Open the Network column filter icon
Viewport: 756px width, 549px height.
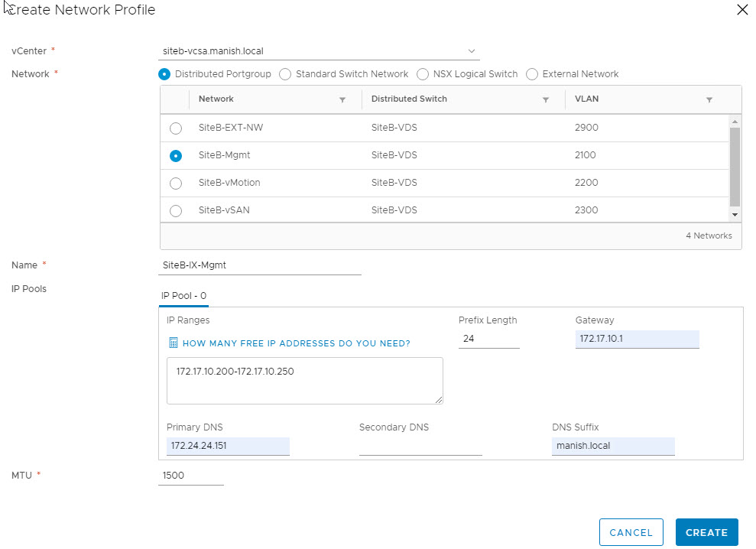coord(342,99)
